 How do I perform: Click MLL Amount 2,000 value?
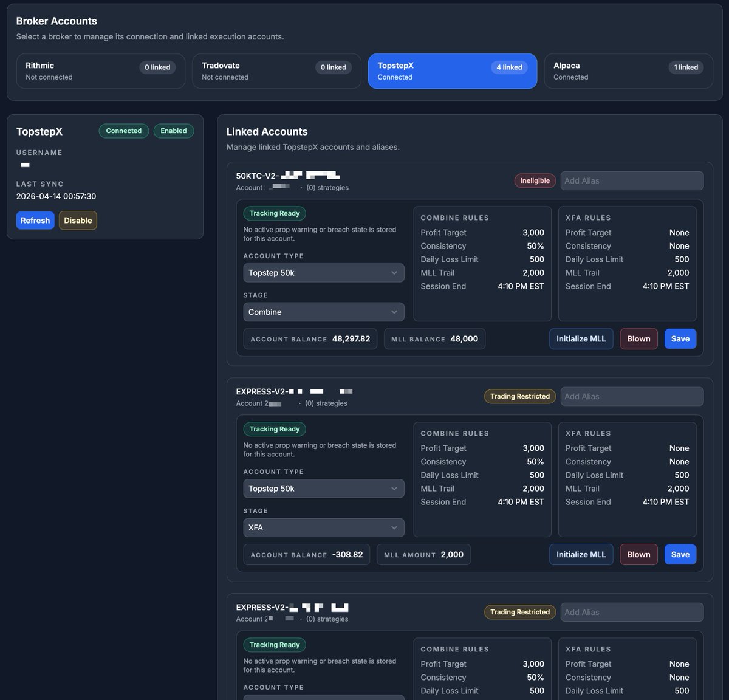pos(452,555)
